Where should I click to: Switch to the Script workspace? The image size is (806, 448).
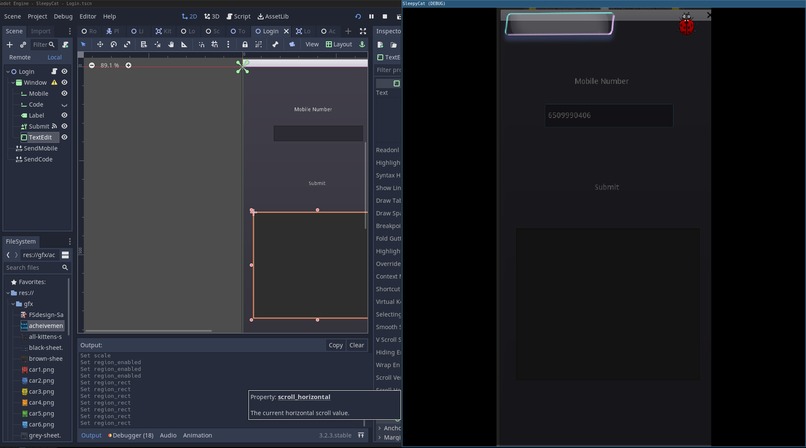pyautogui.click(x=239, y=16)
